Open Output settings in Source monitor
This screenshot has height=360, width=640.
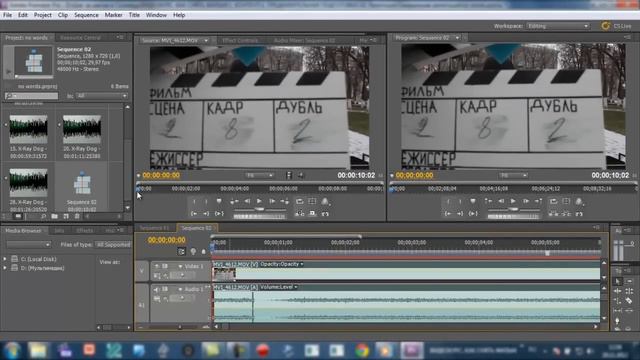pos(325,201)
